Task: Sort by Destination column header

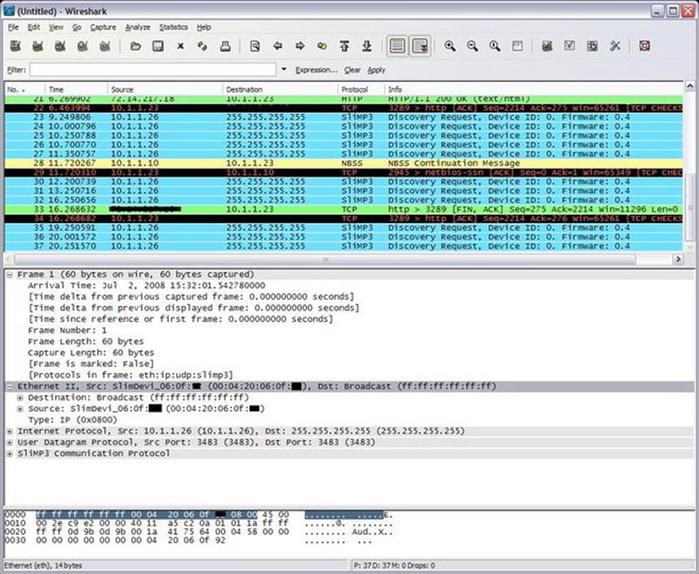Action: [x=280, y=90]
